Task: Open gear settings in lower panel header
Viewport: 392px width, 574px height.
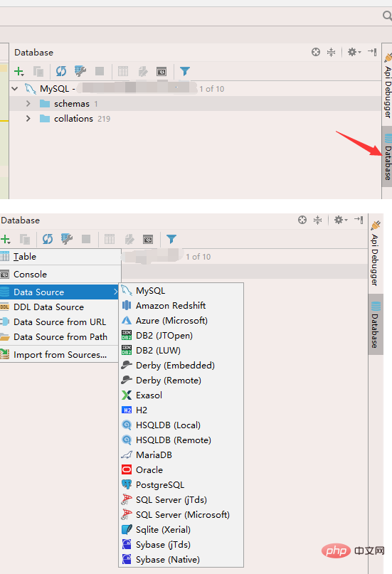Action: 340,220
